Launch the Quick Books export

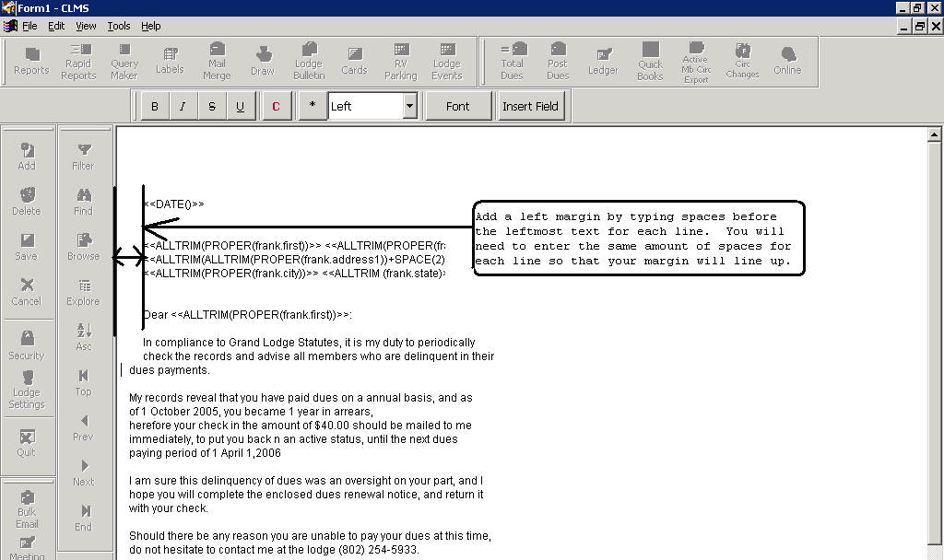[650, 62]
